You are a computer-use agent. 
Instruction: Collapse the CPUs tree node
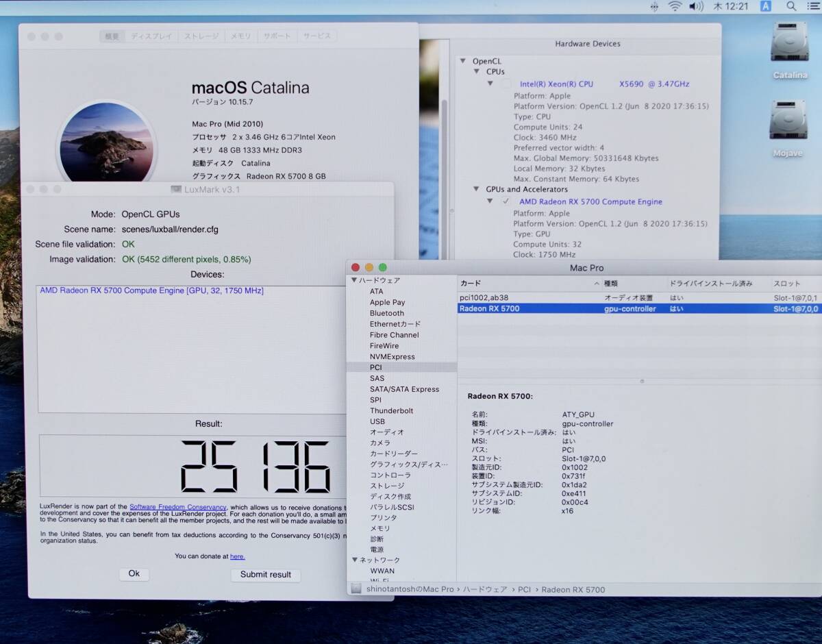point(477,71)
